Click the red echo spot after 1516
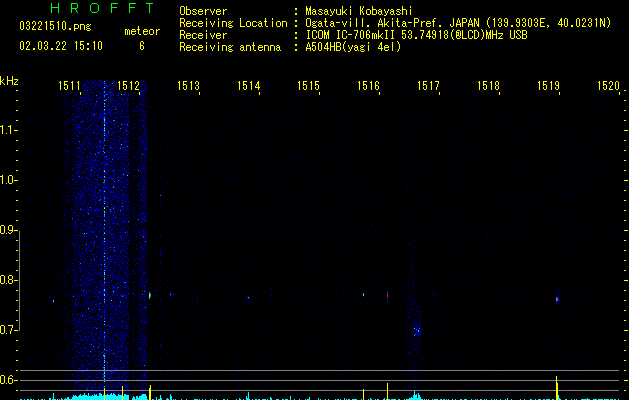The image size is (629, 400). click(x=388, y=296)
